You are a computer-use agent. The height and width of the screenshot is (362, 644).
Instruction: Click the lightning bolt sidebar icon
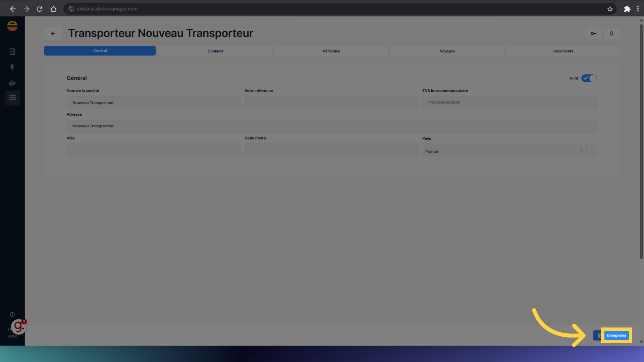click(12, 67)
